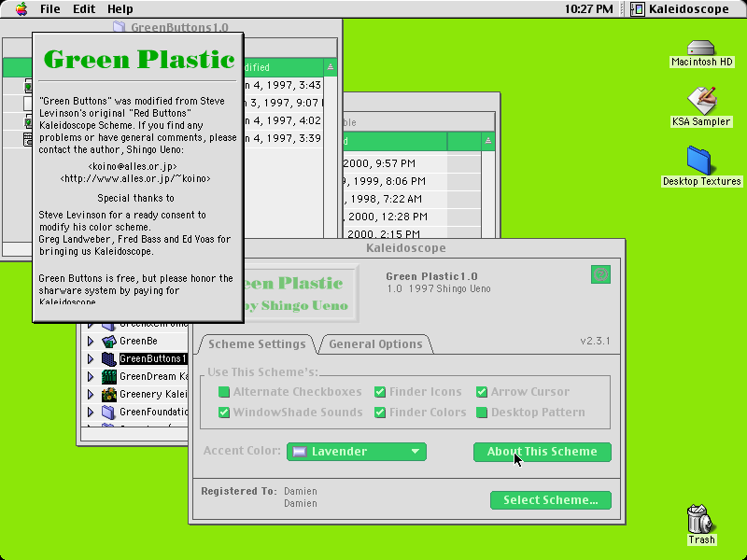Expand the GreenFoundatio folder
The width and height of the screenshot is (747, 560).
click(x=90, y=412)
